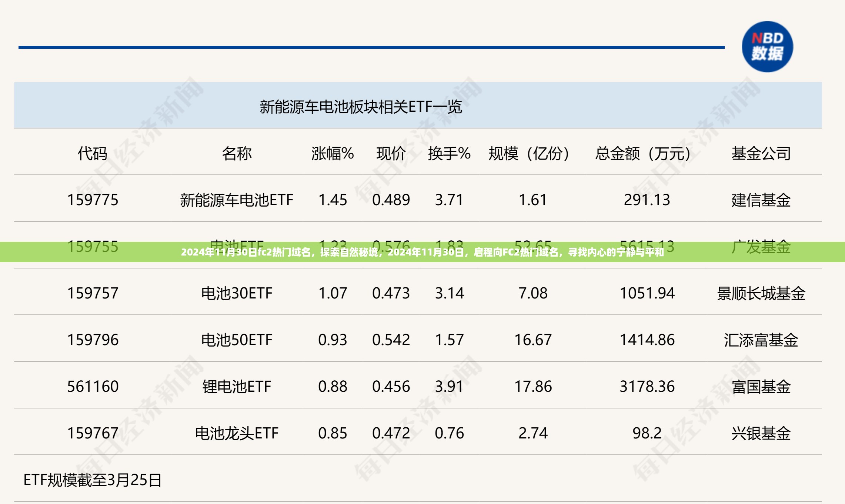Click scale value 17.86
Image resolution: width=845 pixels, height=504 pixels.
click(x=532, y=387)
